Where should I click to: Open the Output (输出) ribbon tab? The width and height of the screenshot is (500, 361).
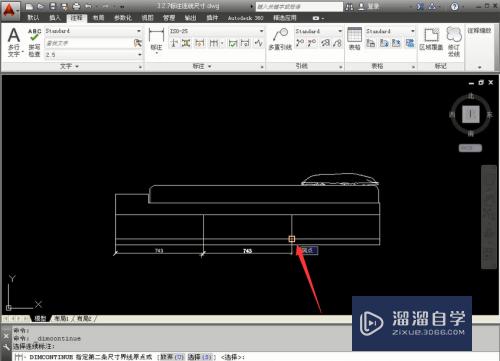(x=190, y=18)
